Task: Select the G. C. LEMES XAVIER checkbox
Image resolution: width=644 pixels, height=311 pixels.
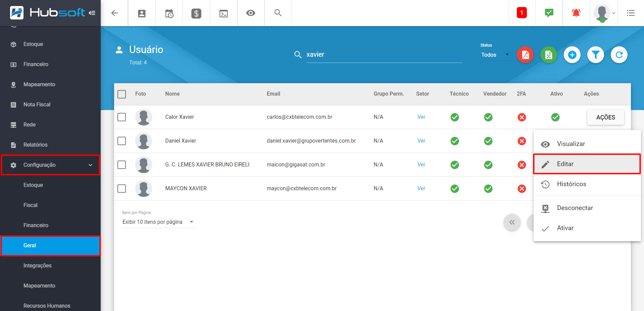Action: point(122,165)
